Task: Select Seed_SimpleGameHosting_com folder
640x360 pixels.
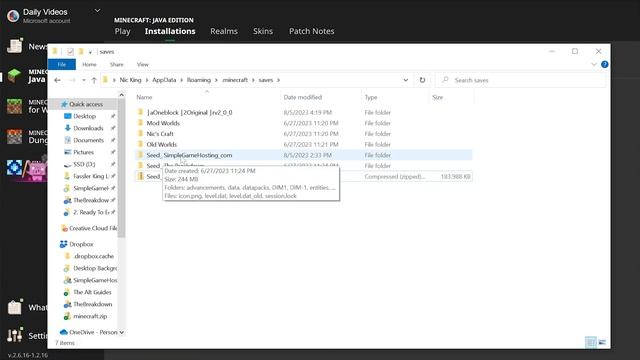Action: (x=304, y=155)
